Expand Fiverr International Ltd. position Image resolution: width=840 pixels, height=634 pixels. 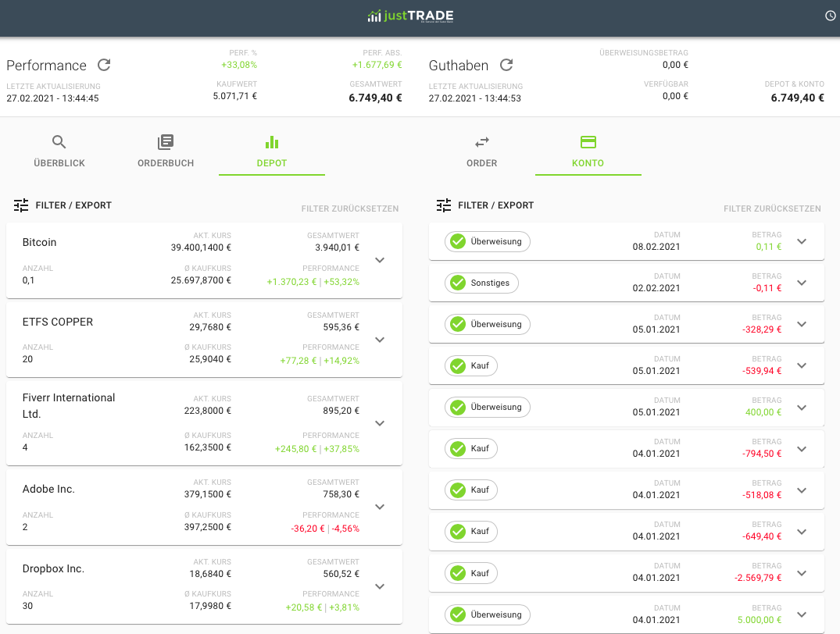pyautogui.click(x=380, y=423)
